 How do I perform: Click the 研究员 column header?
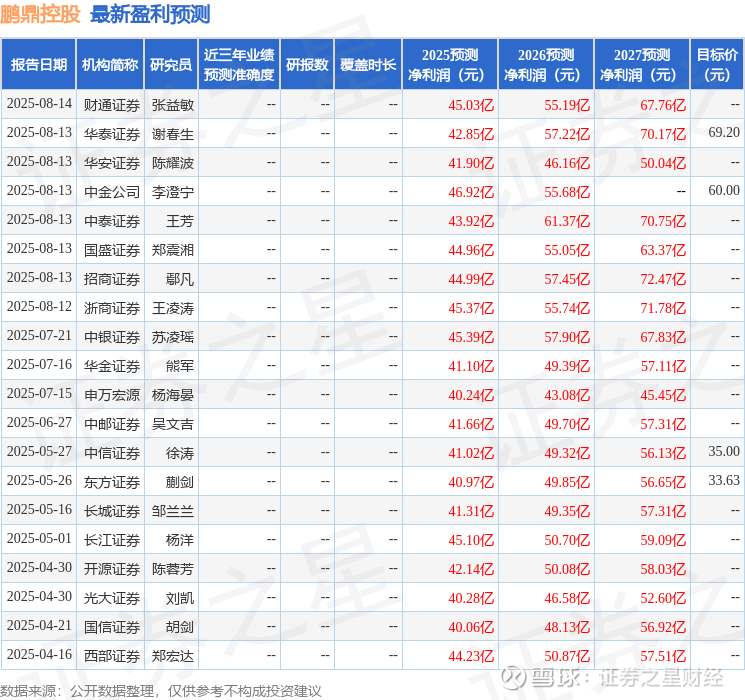[x=171, y=65]
